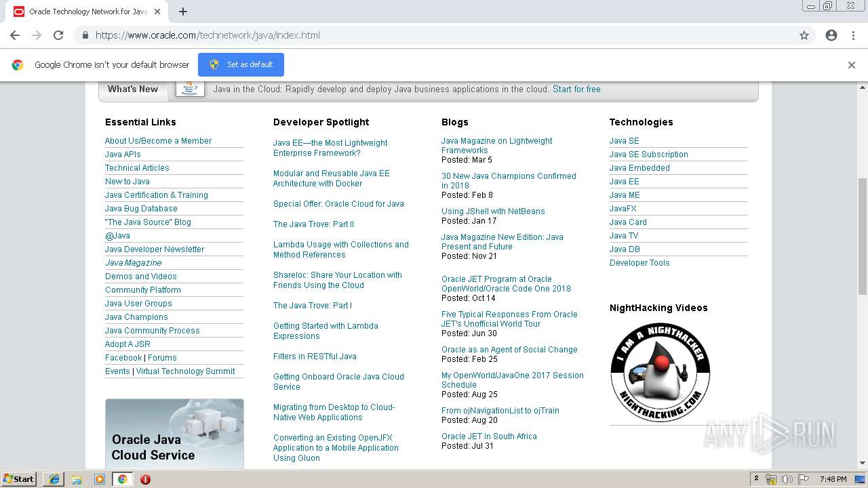Reload the current page

pyautogui.click(x=58, y=35)
